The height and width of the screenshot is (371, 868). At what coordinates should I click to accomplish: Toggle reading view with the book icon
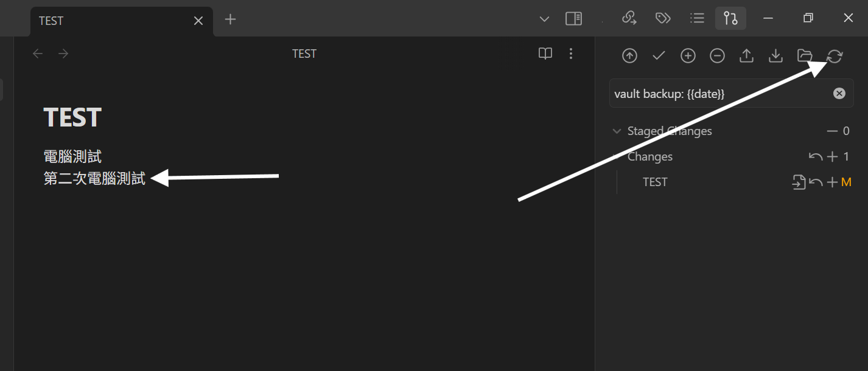[x=545, y=54]
